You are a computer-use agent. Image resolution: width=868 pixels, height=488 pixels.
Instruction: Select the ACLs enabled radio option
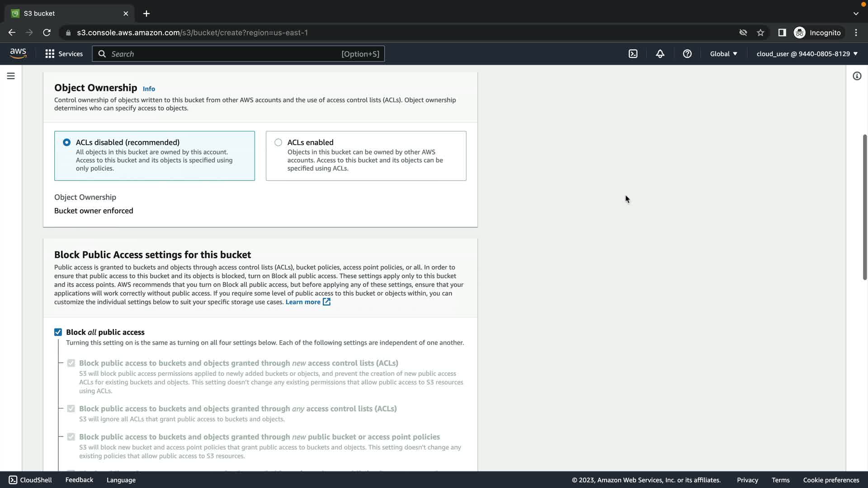tap(278, 142)
